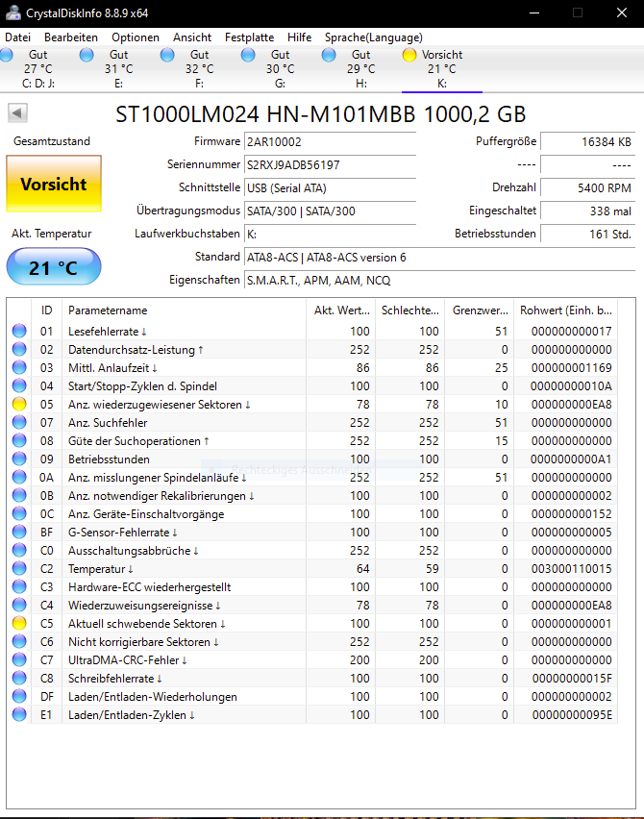Viewport: 644px width, 819px height.
Task: Click the Rohwert column header
Action: pos(565,310)
